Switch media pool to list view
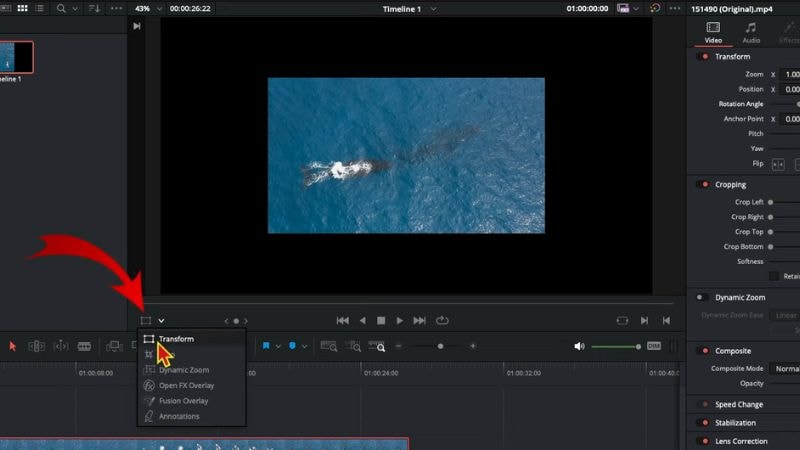This screenshot has width=800, height=450. point(39,8)
